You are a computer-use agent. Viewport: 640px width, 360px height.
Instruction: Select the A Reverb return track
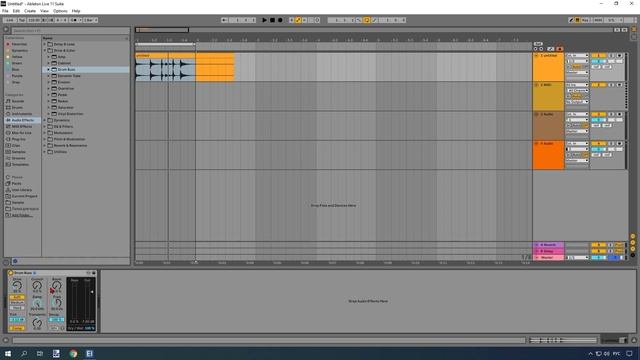pyautogui.click(x=549, y=245)
